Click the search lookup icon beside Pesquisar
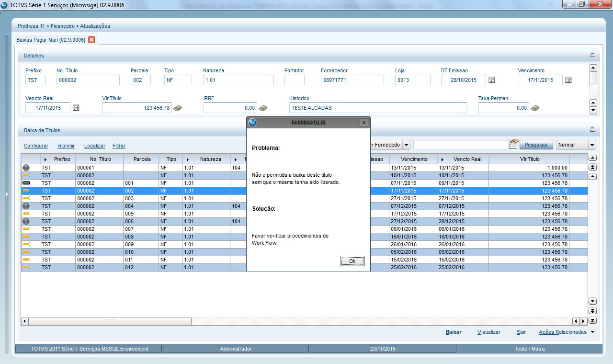Screen dimensions: 613x364 [514, 144]
